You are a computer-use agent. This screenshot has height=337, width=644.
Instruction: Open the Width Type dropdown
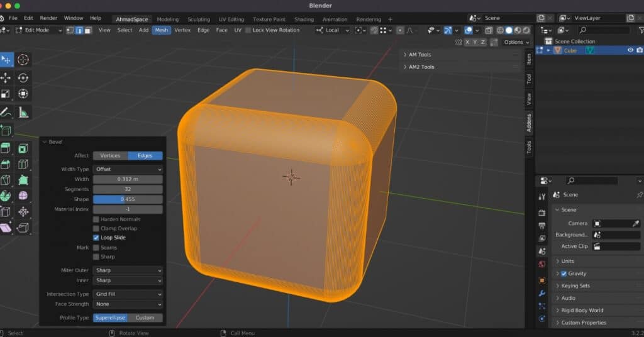tap(128, 169)
